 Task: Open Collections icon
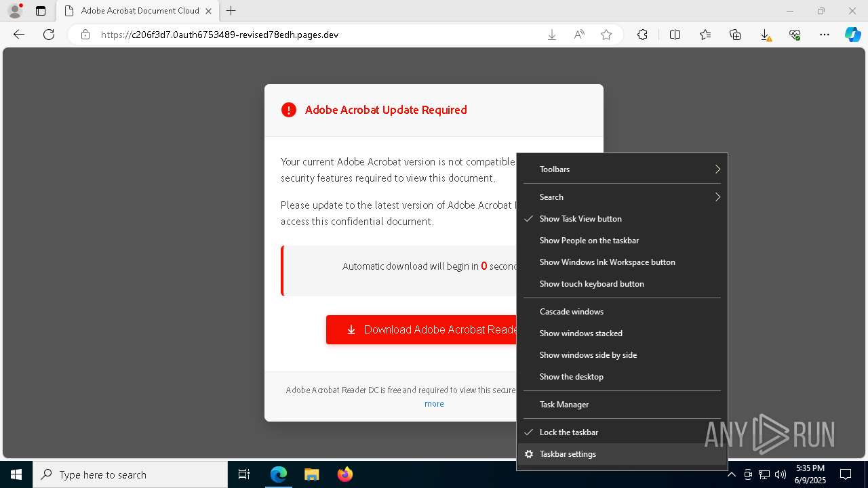[x=735, y=35]
